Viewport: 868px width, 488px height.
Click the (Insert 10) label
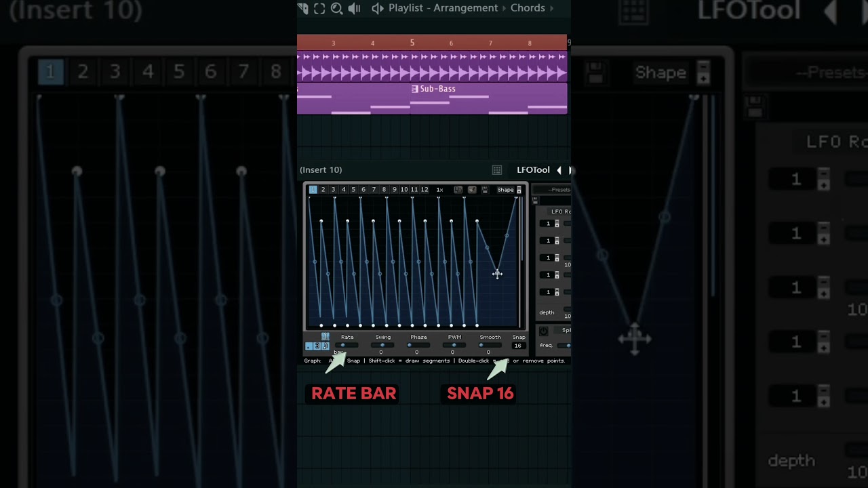pos(321,170)
